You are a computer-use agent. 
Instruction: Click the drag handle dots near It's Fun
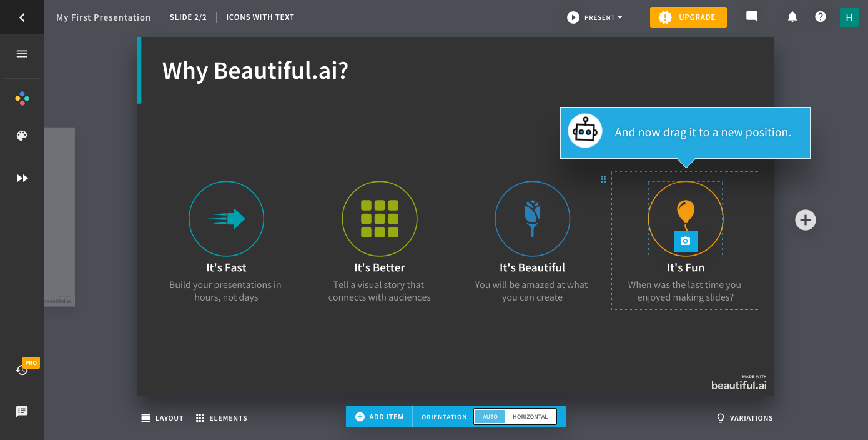coord(604,179)
